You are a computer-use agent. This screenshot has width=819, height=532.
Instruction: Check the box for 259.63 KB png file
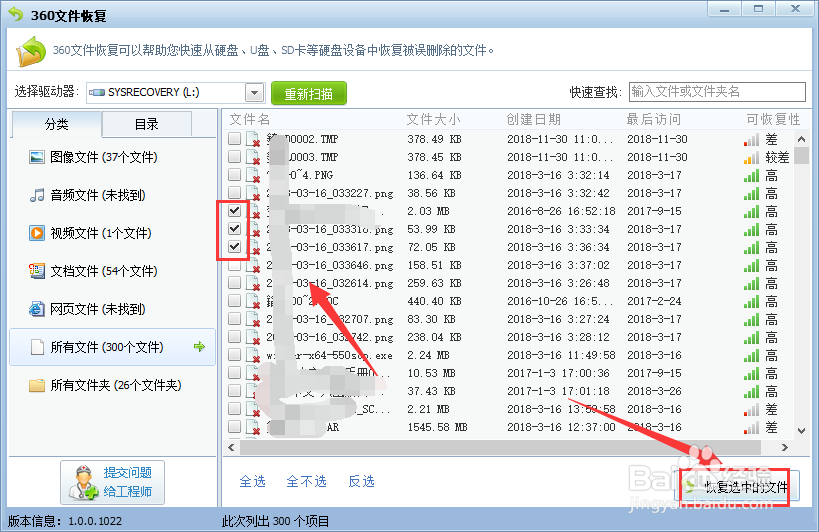pyautogui.click(x=235, y=282)
